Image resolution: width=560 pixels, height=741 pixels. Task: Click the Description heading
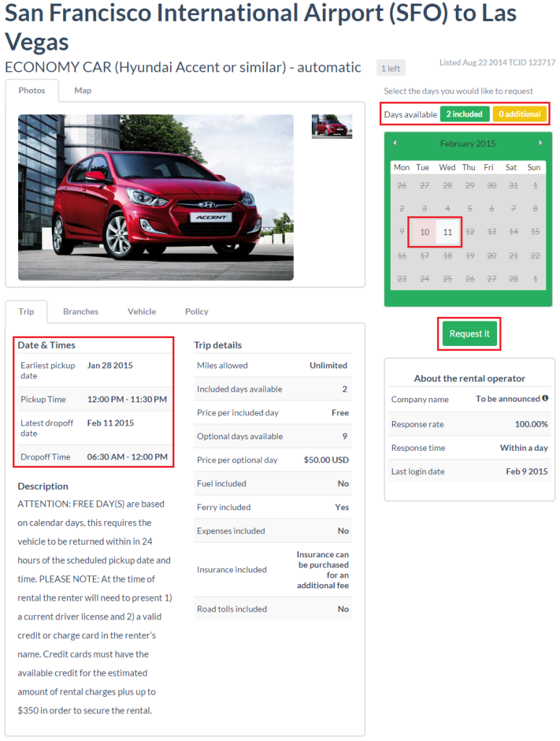click(x=43, y=486)
